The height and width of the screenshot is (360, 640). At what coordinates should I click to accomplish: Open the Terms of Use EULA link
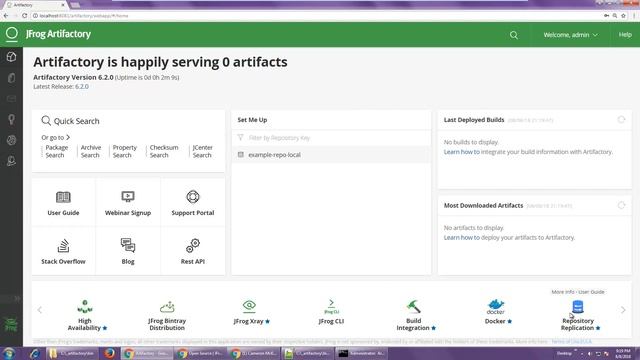[x=571, y=341]
